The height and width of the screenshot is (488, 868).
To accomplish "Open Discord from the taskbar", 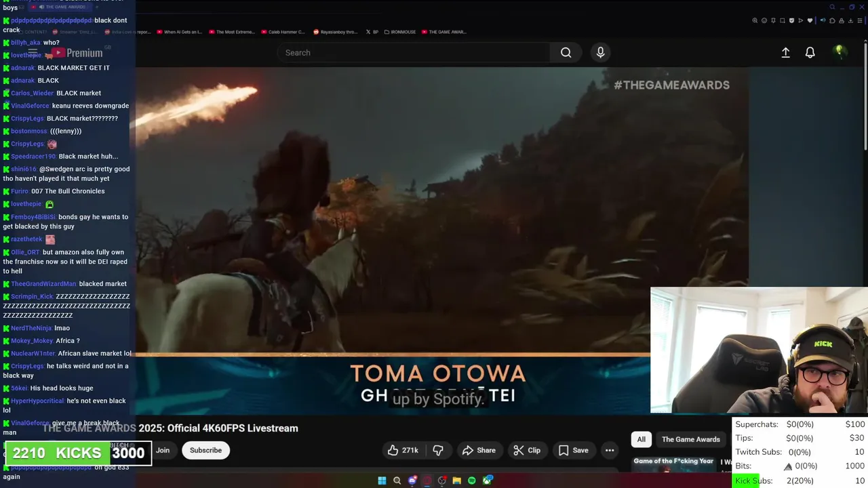I will (412, 481).
